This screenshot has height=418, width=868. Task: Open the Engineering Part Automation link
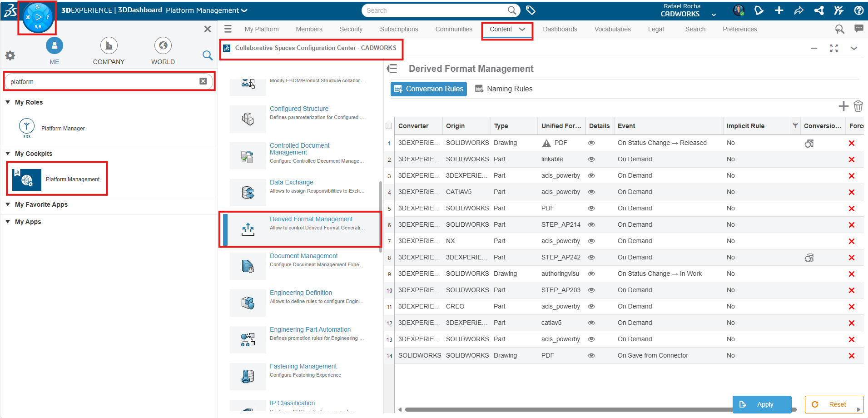coord(310,329)
